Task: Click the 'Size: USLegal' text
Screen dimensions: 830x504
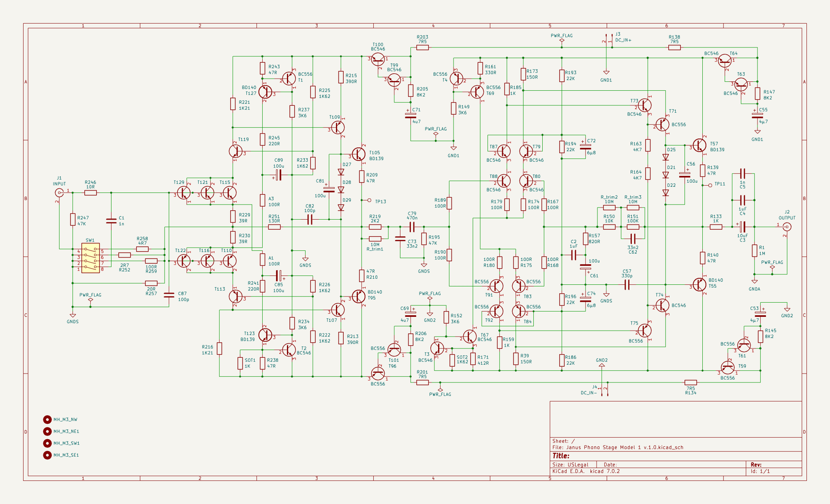Action: 570,465
